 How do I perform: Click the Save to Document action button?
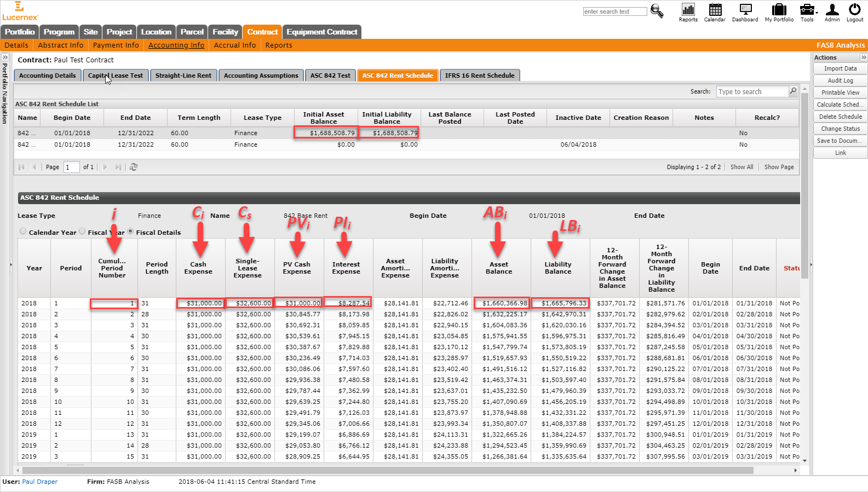tap(840, 141)
